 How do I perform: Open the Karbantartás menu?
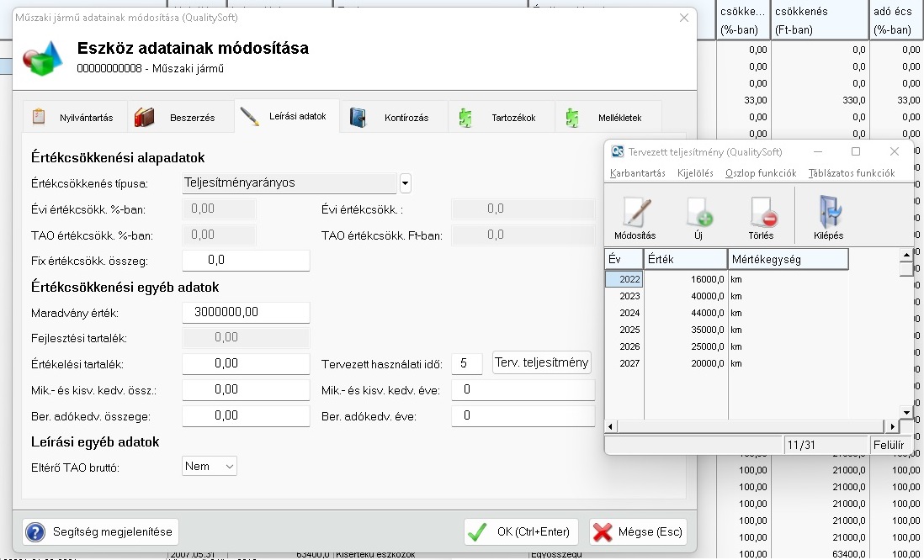point(637,173)
